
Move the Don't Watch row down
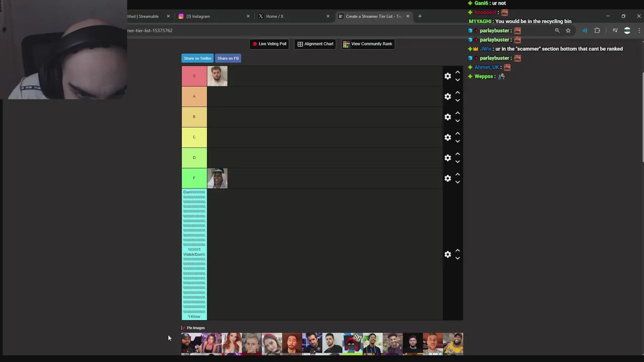(x=457, y=258)
